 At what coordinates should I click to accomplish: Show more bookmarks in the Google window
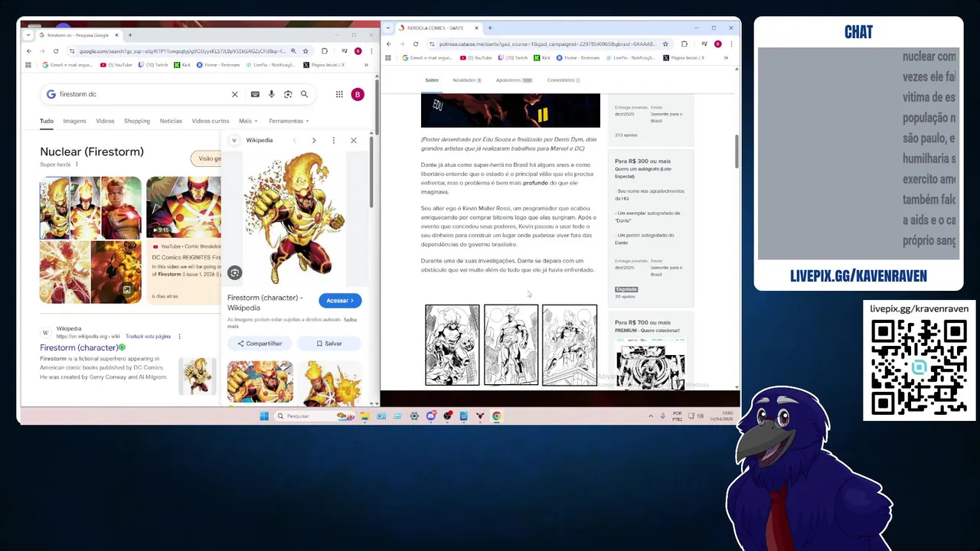pos(366,65)
